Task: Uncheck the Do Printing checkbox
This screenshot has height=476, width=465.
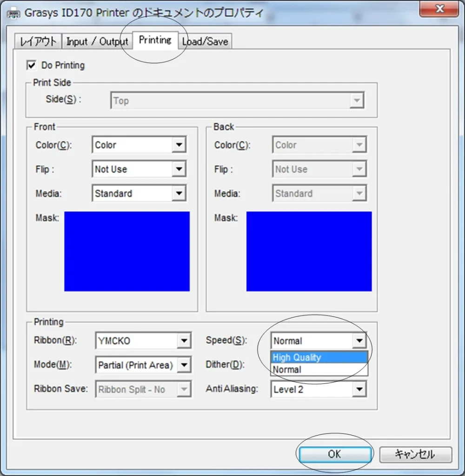Action: pyautogui.click(x=31, y=65)
